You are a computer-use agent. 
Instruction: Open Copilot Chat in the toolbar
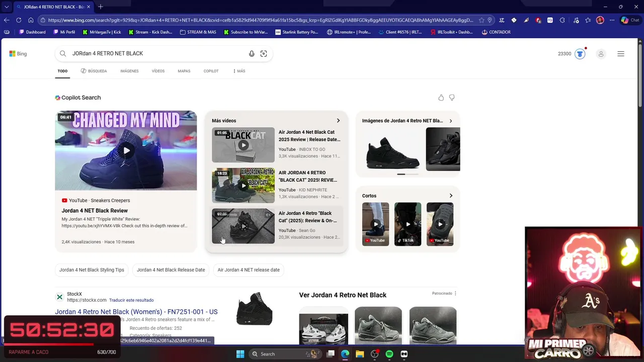click(x=630, y=20)
